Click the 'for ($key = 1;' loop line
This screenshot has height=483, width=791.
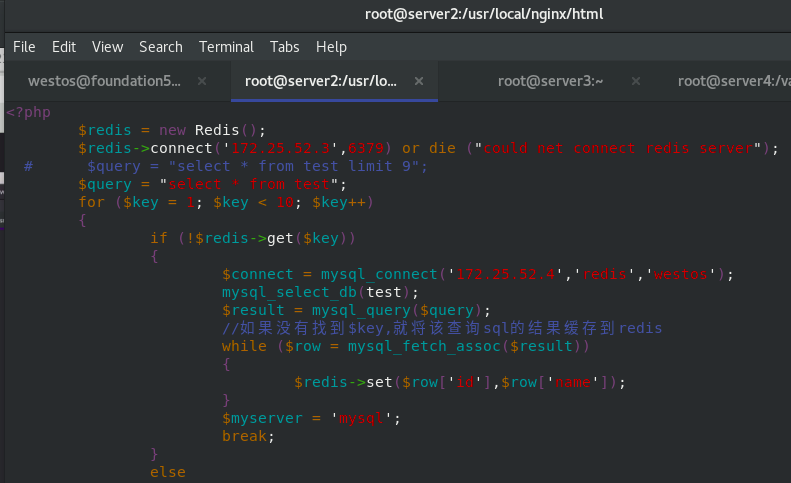(226, 202)
